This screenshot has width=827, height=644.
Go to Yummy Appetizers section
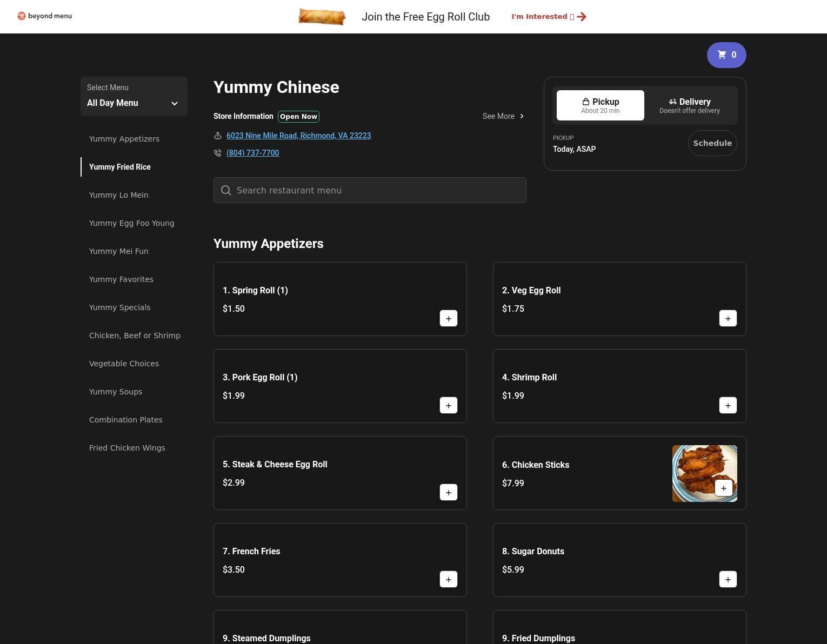pyautogui.click(x=124, y=139)
